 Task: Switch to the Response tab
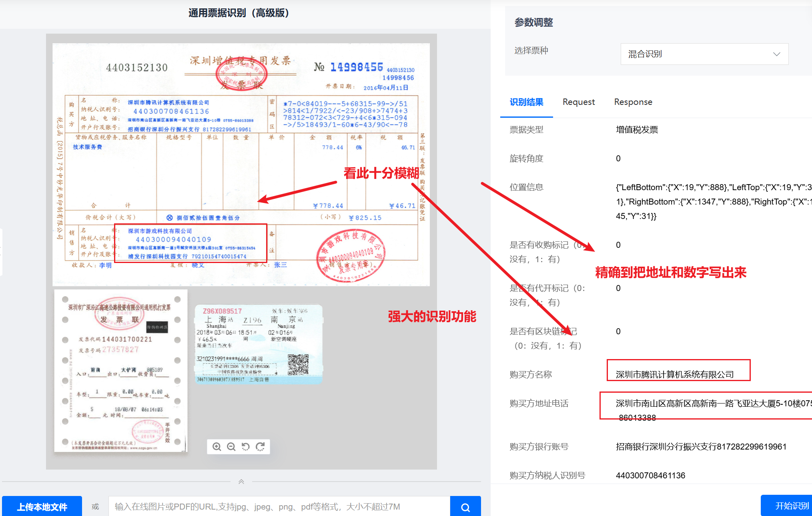point(633,102)
